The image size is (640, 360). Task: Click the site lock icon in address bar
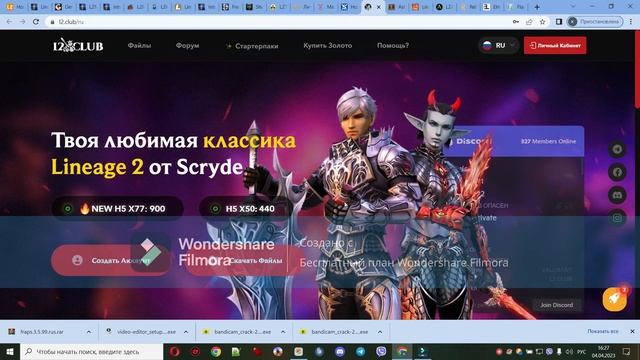coord(52,22)
